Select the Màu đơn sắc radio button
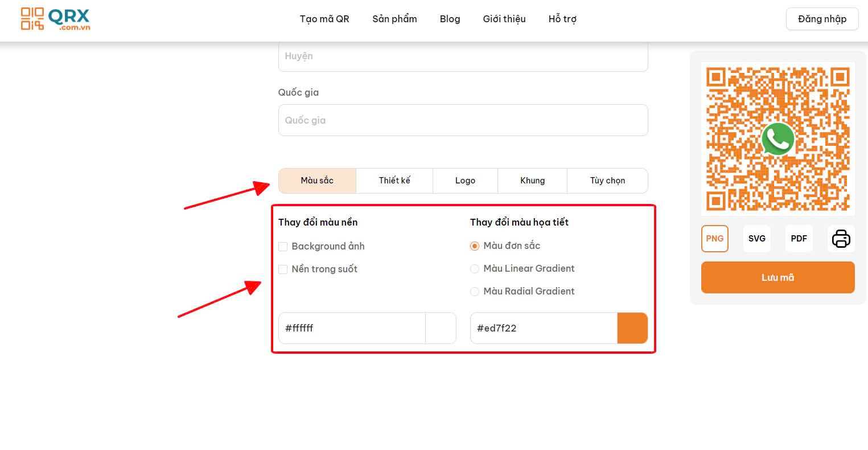Viewport: 868px width, 450px height. pyautogui.click(x=475, y=246)
